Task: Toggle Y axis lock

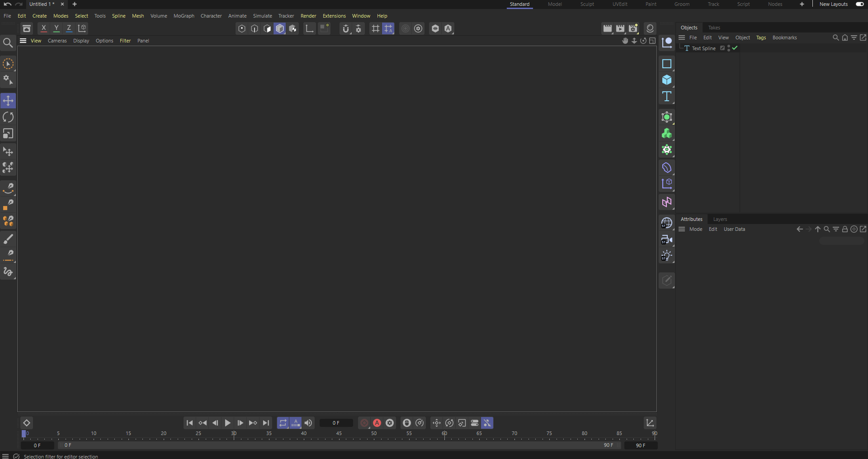Action: (x=57, y=28)
